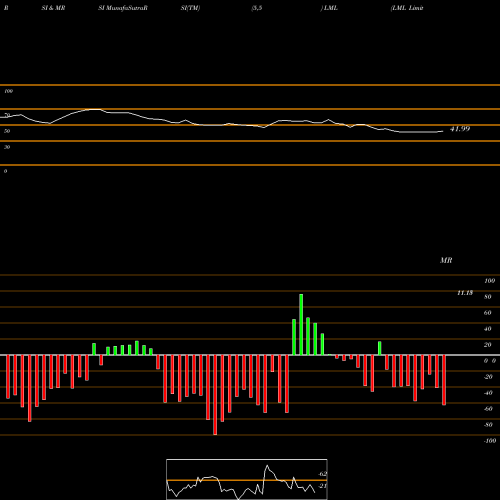Click the MR axis label -40
500x500 pixels.
pyautogui.click(x=488, y=393)
